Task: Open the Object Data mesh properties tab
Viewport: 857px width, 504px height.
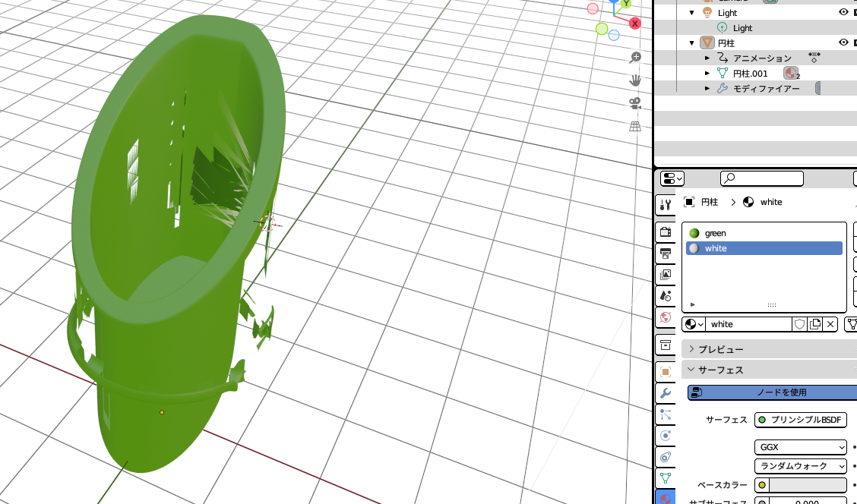Action: (665, 478)
